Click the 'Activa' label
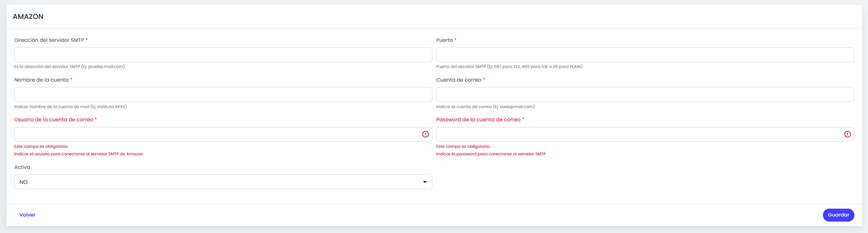 (22, 167)
